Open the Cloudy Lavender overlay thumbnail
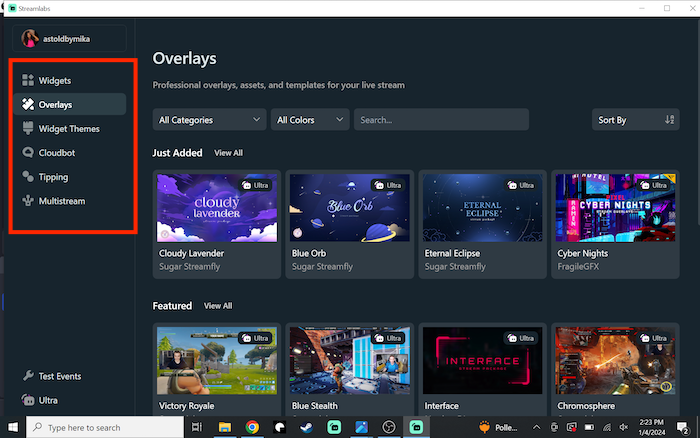This screenshot has width=700, height=438. [216, 207]
